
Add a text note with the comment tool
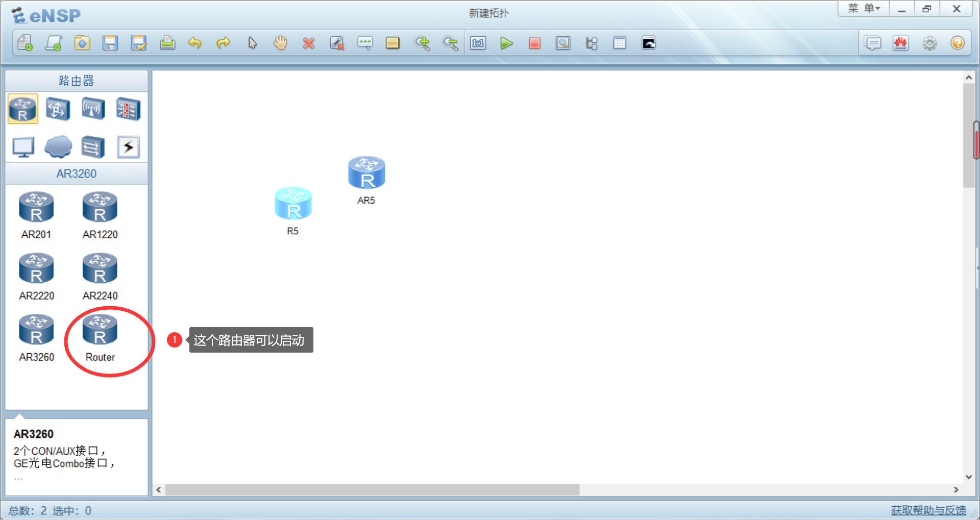(x=365, y=43)
